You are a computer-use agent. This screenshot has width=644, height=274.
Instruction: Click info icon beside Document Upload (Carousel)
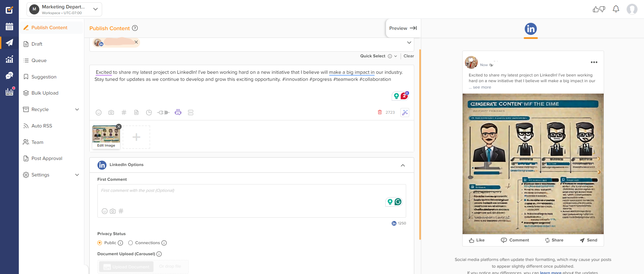pyautogui.click(x=159, y=254)
